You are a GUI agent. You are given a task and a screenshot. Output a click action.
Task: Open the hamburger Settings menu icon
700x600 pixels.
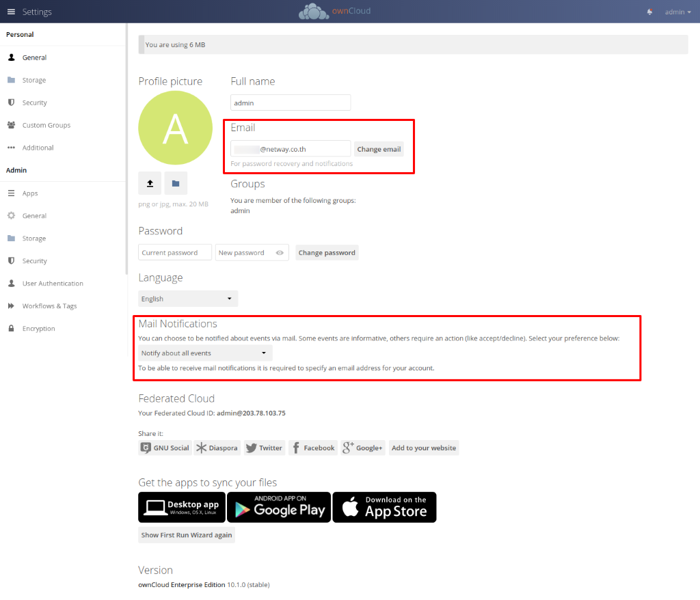(x=11, y=12)
